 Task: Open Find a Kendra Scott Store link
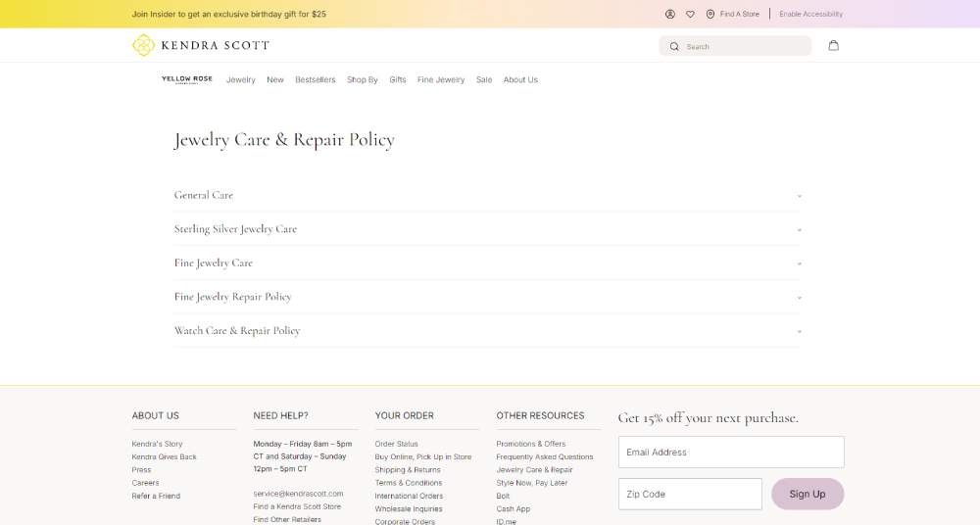point(297,506)
